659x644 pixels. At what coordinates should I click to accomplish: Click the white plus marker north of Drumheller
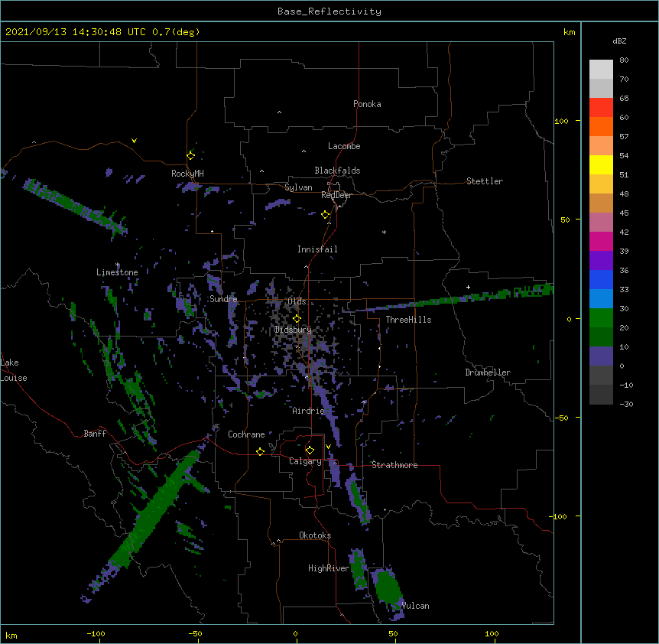(468, 287)
